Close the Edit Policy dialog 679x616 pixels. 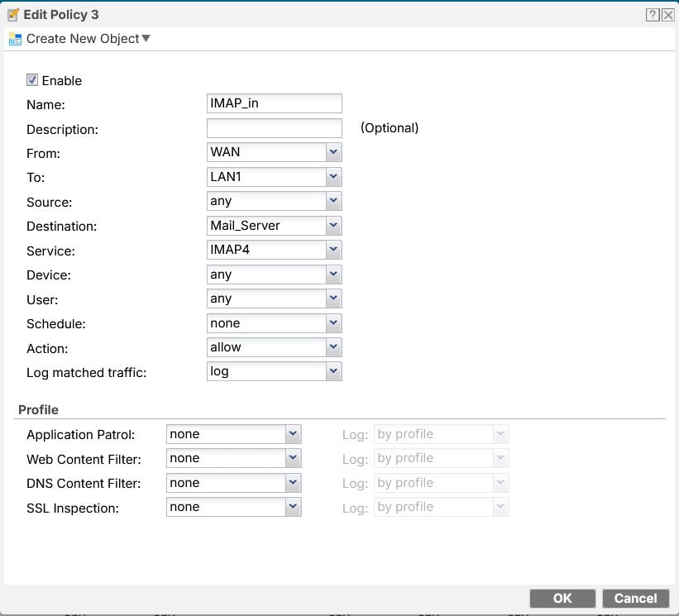click(x=668, y=15)
